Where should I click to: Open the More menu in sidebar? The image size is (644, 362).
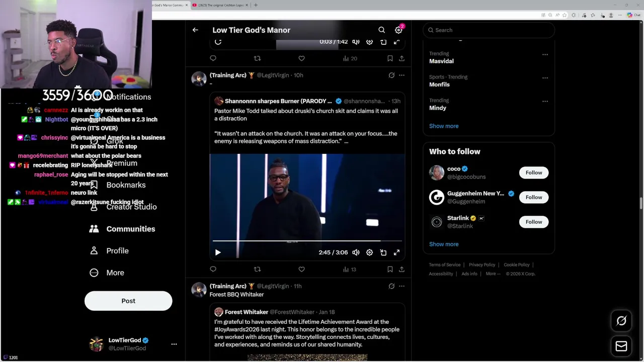coord(115,273)
